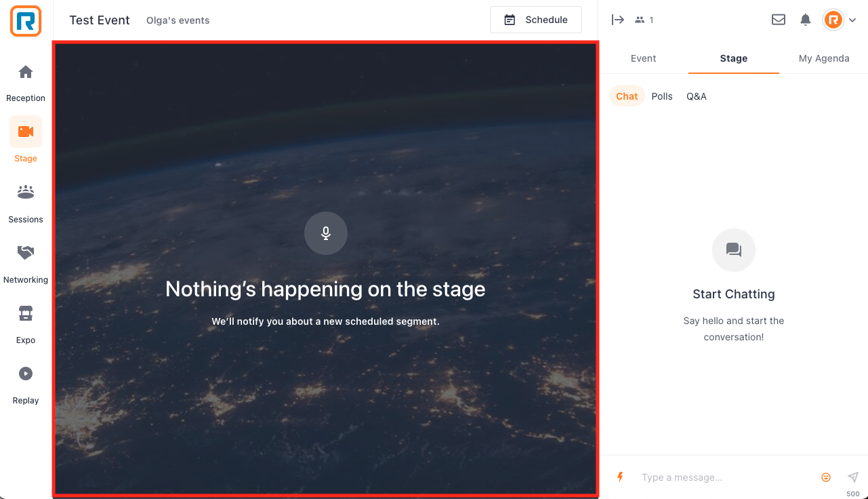Open the emoji picker smiley icon
This screenshot has height=499, width=868.
(x=826, y=477)
